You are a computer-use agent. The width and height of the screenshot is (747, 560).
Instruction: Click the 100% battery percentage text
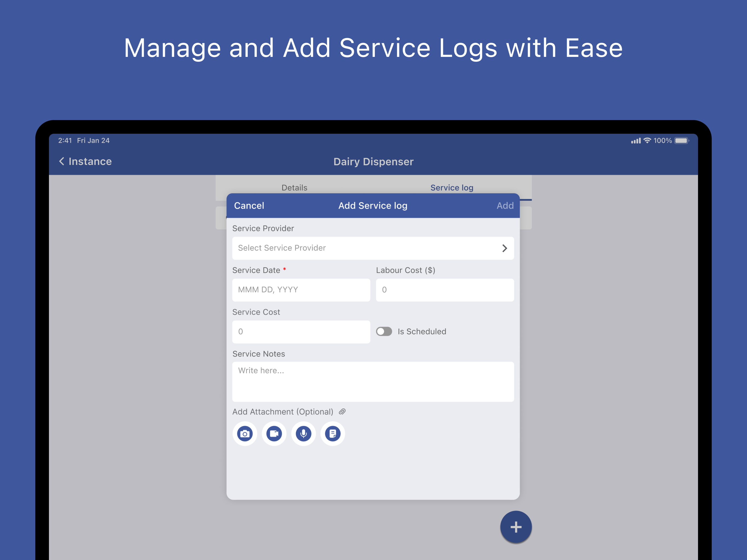click(663, 141)
